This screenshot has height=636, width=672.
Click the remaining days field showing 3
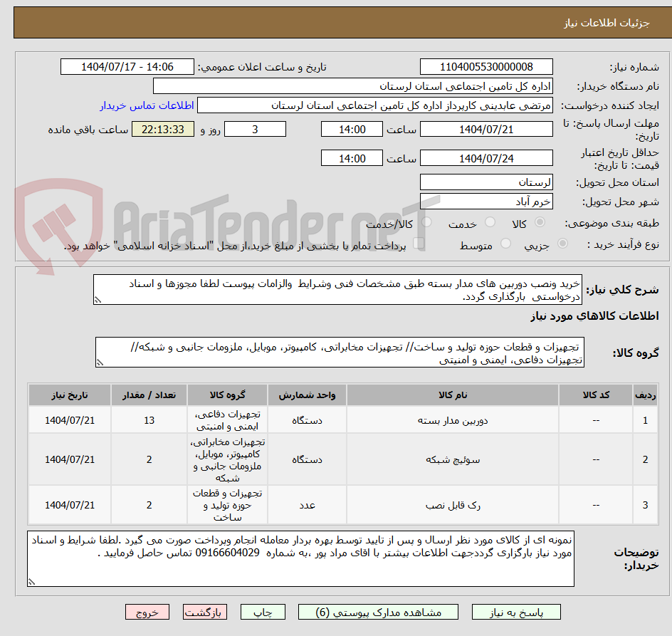tap(255, 129)
